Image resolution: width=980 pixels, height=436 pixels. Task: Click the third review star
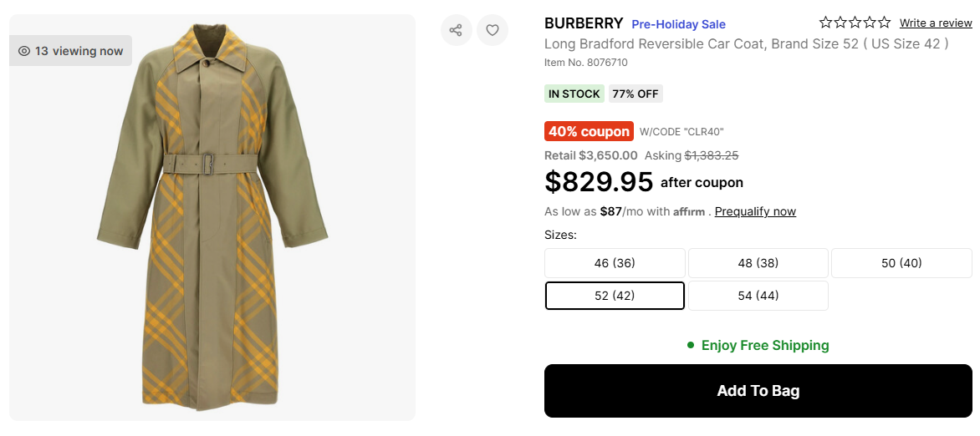(855, 23)
